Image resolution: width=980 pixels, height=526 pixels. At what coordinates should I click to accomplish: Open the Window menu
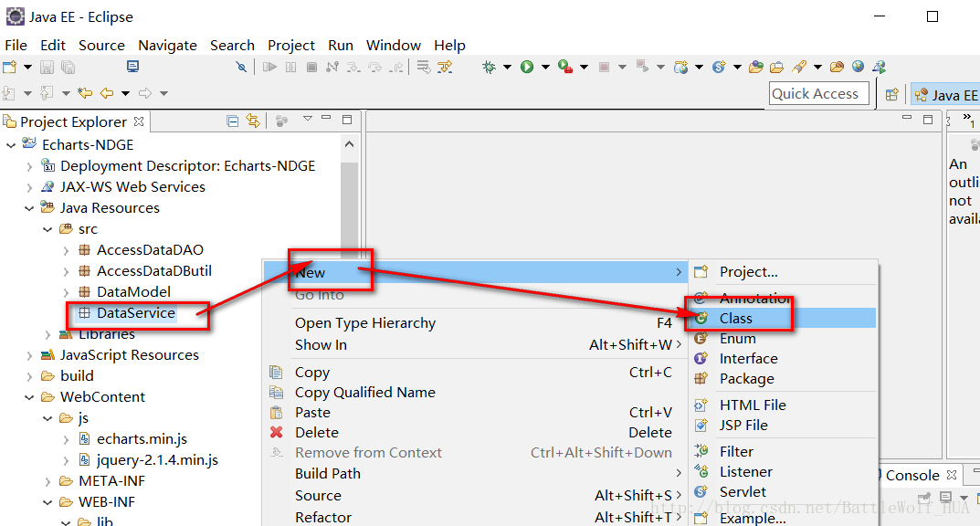click(393, 46)
